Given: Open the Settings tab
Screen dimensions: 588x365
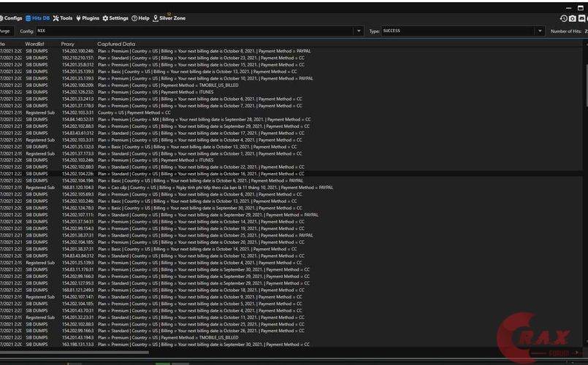Looking at the screenshot, I should coord(115,18).
